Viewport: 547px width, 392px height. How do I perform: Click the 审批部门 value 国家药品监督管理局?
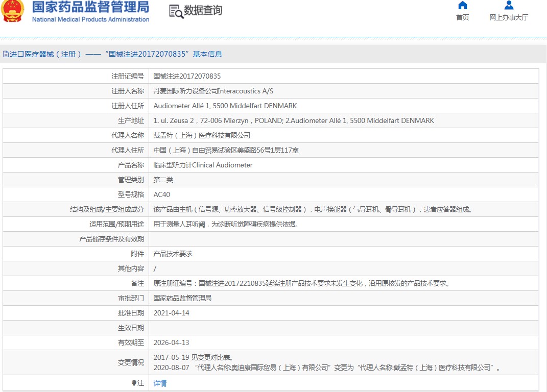point(182,298)
